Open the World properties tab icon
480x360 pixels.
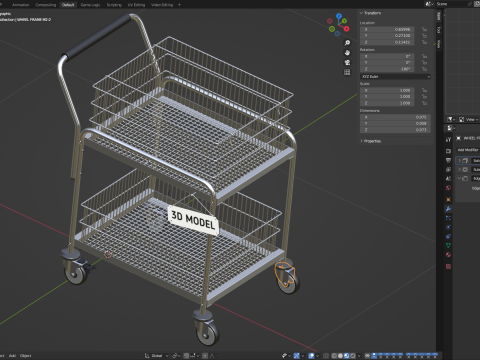pos(448,188)
